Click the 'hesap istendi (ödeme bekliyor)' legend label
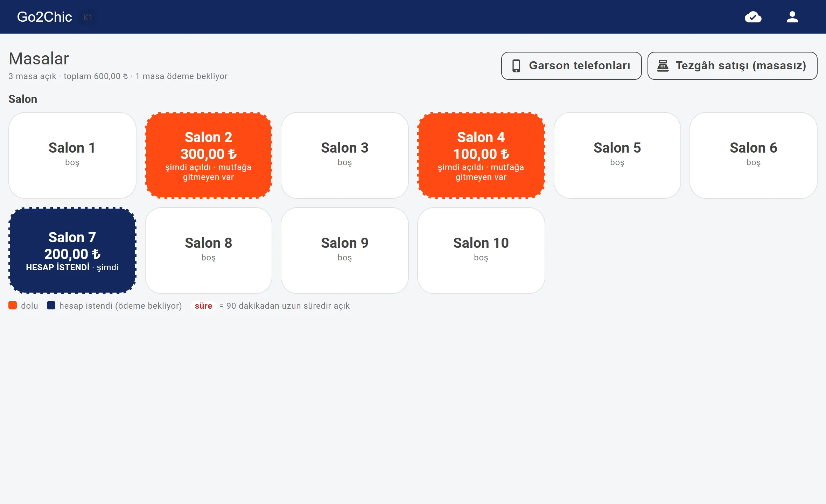Viewport: 826px width, 504px height. coord(121,306)
